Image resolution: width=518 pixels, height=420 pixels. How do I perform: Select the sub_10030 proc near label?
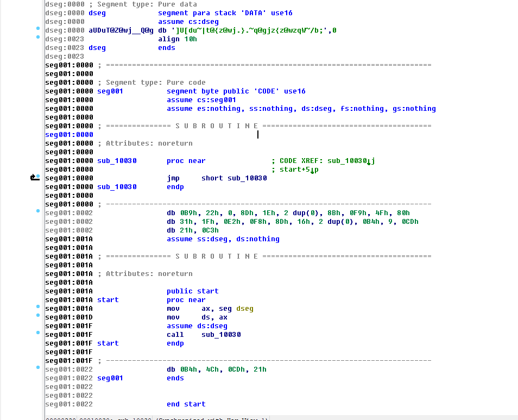117,161
